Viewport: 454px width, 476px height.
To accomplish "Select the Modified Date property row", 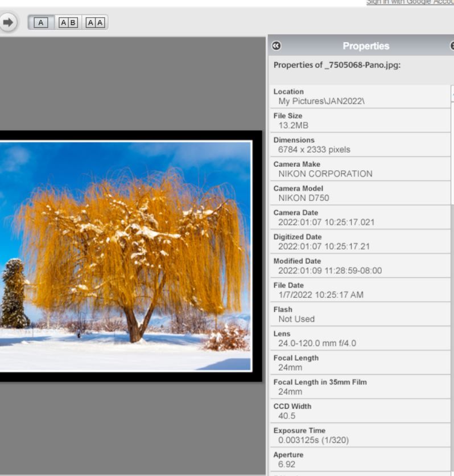I will 358,266.
